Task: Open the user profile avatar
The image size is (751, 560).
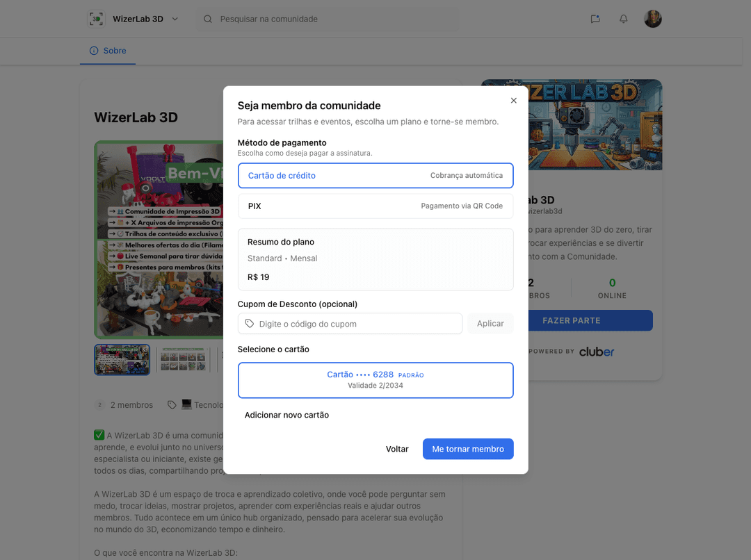Action: 652,19
